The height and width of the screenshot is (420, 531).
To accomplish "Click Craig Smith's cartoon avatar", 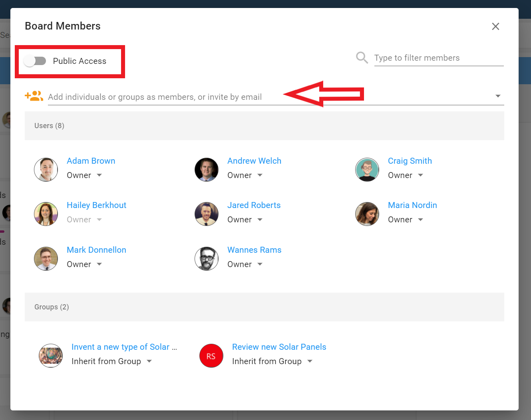I will [367, 169].
